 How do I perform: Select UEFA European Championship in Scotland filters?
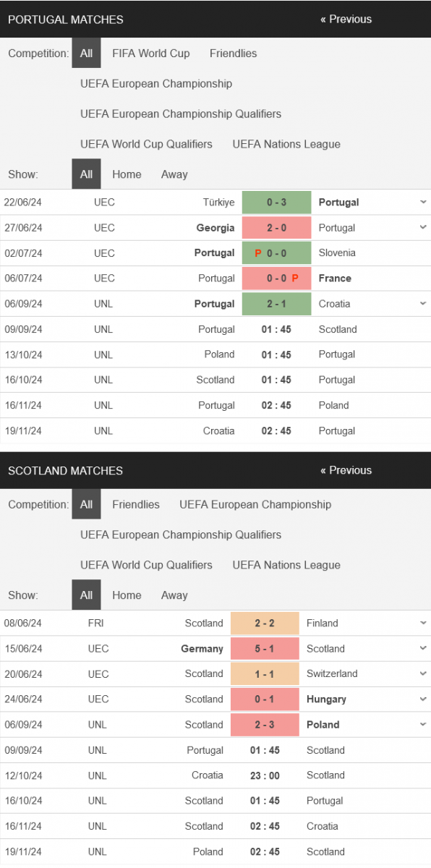pos(255,504)
